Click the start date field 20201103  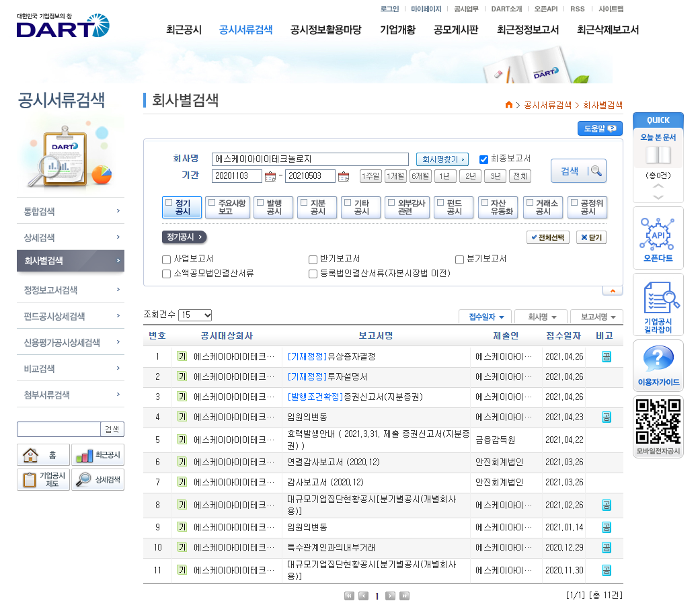coord(237,176)
